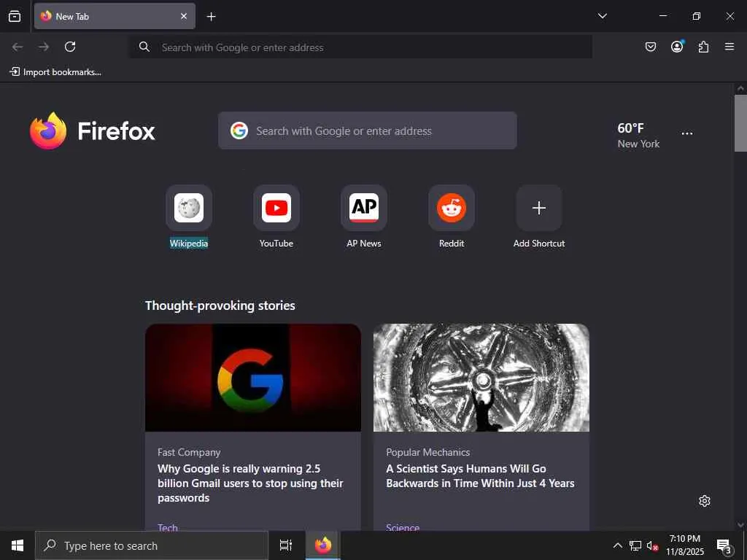Show hidden system tray icons chevron

click(617, 545)
